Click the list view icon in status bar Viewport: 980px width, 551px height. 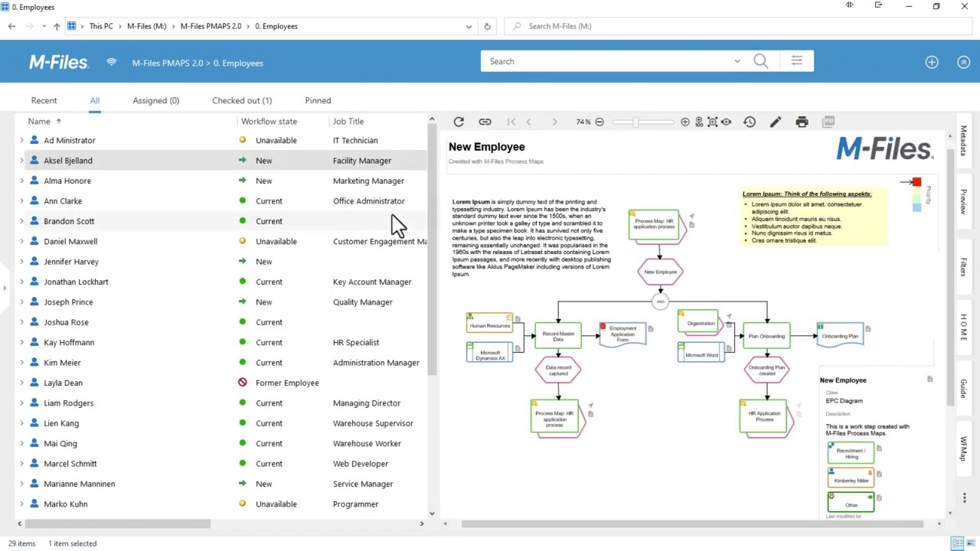click(957, 543)
